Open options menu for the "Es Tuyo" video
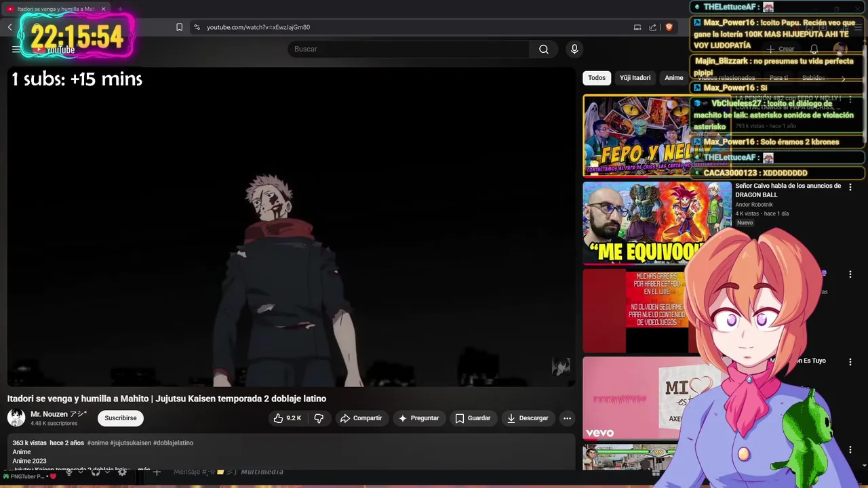Screen dimensions: 868x488 850,362
